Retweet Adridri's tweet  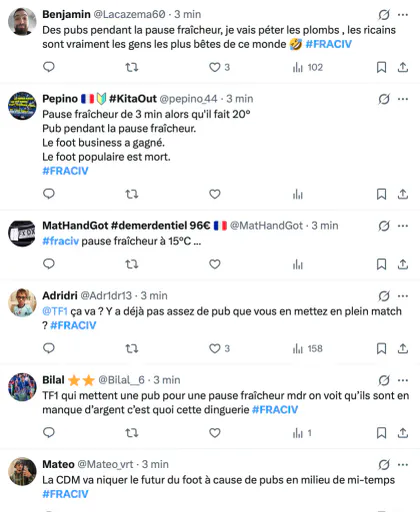132,348
